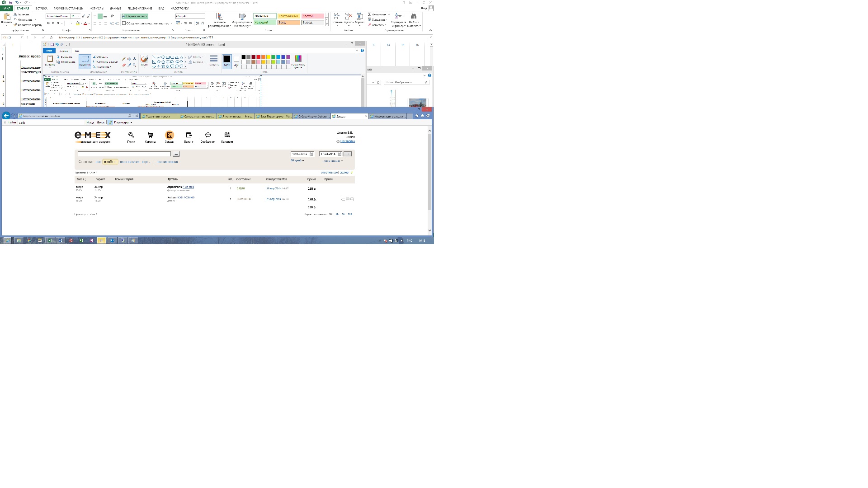
Task: Switch to Excel's ВСТАВКА ribbon tab
Action: click(41, 8)
